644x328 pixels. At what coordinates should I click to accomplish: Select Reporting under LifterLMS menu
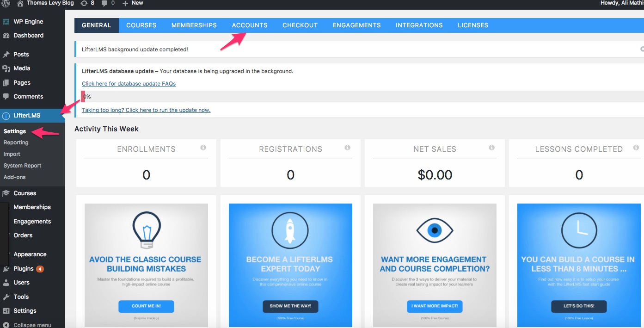click(16, 142)
